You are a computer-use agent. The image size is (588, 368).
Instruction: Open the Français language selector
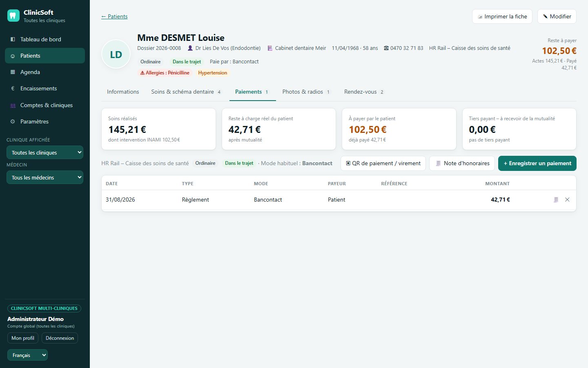[x=27, y=355]
